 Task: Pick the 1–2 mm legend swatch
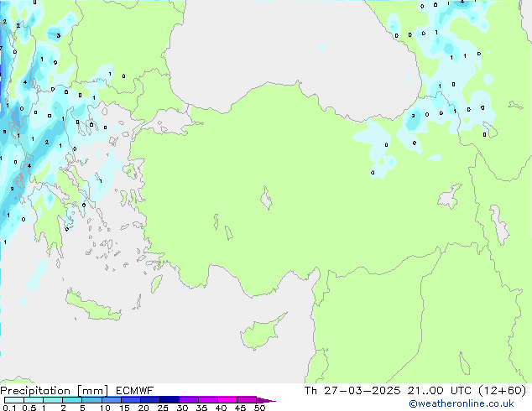click(x=53, y=400)
